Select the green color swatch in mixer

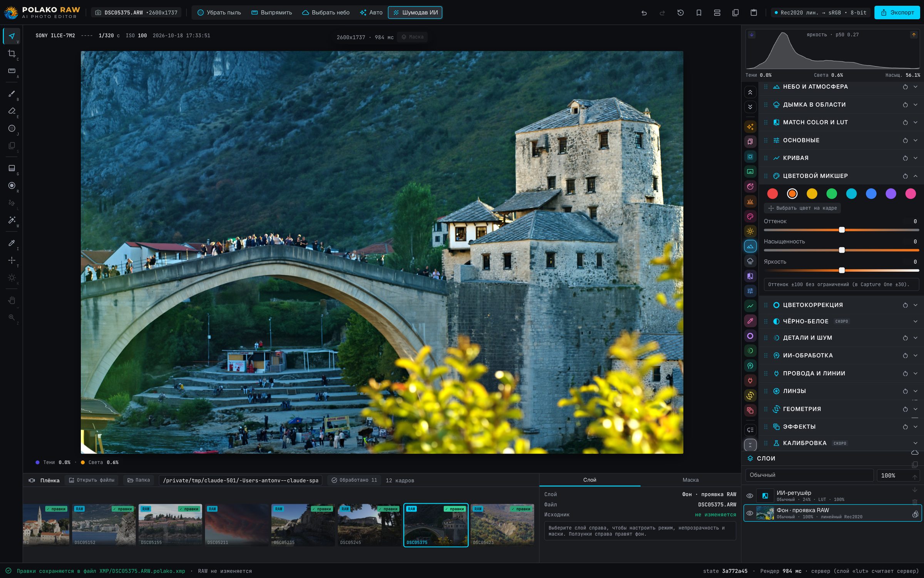coord(832,194)
